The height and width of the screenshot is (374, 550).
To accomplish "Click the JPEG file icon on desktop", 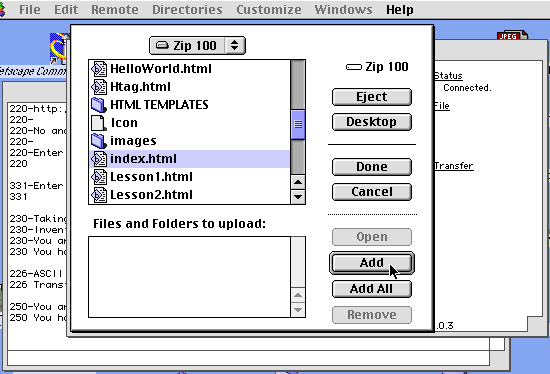I will tap(512, 35).
